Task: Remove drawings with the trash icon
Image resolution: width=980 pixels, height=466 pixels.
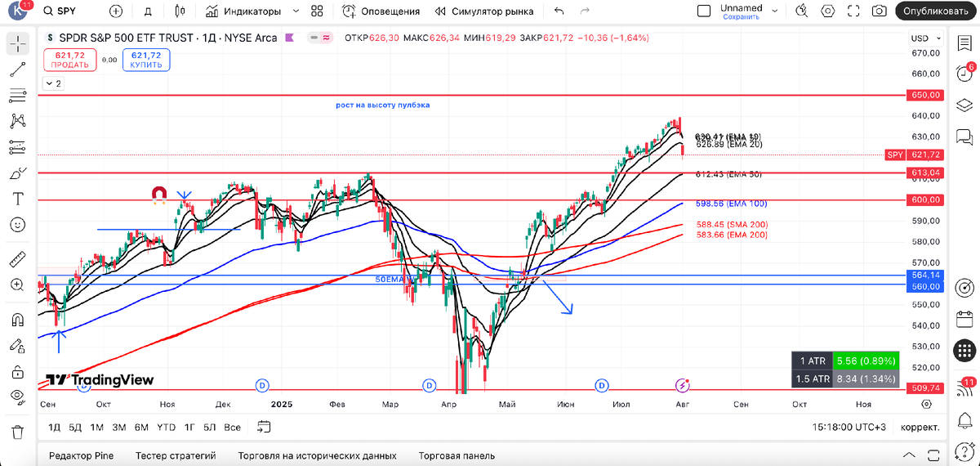Action: [x=18, y=431]
